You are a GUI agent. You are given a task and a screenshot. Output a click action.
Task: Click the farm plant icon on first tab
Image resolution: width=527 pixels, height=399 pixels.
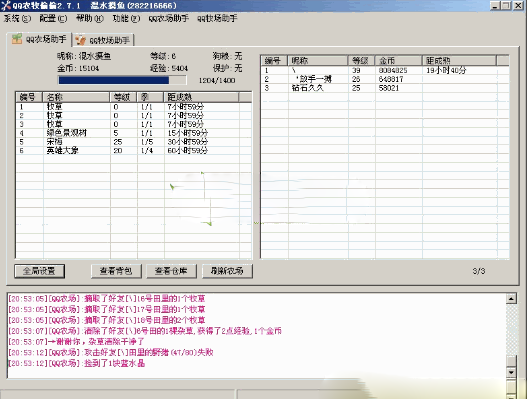click(17, 39)
